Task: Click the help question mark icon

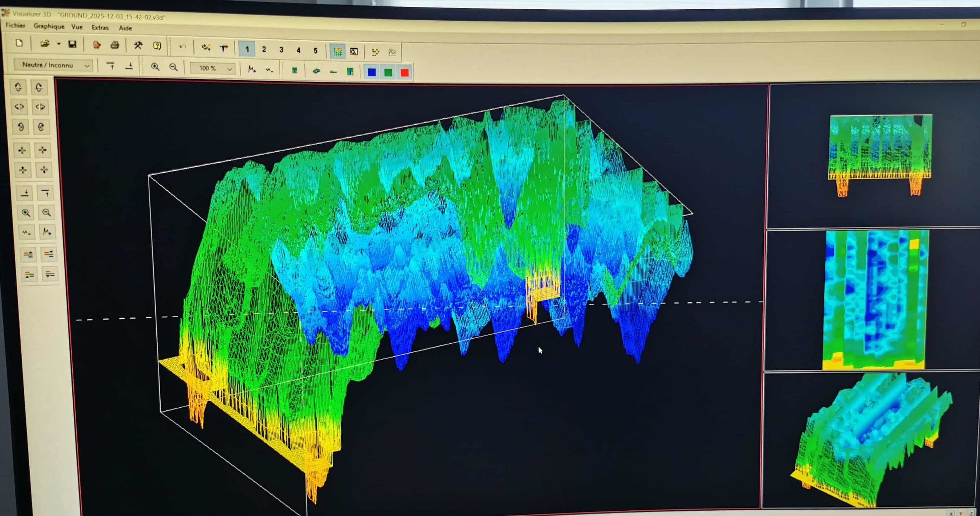Action: click(157, 46)
